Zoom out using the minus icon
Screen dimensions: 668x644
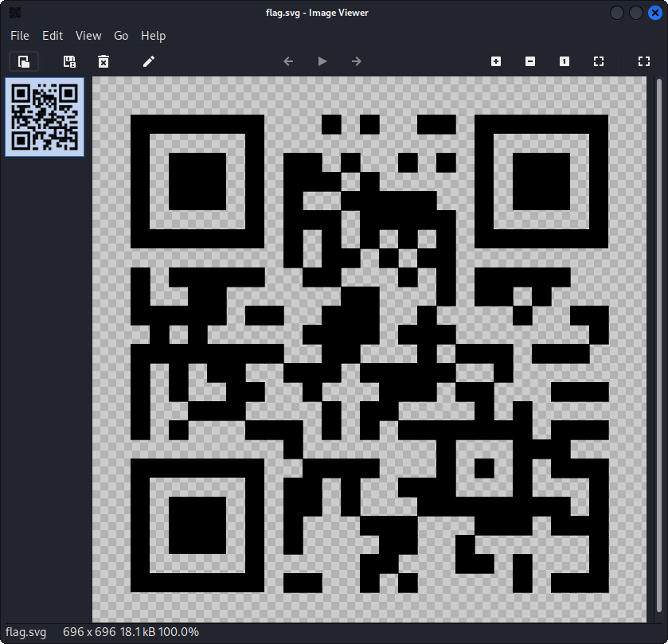point(529,61)
